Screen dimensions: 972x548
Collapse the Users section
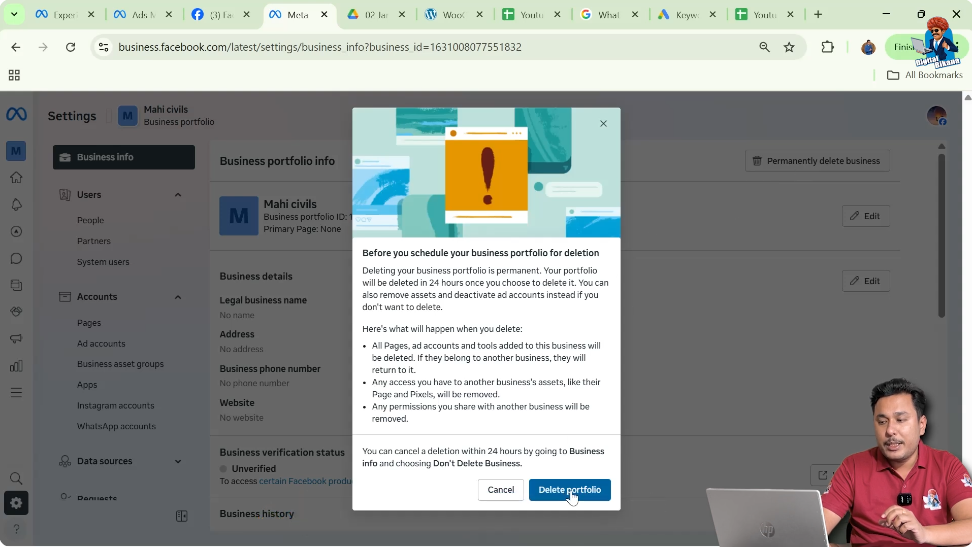(178, 195)
